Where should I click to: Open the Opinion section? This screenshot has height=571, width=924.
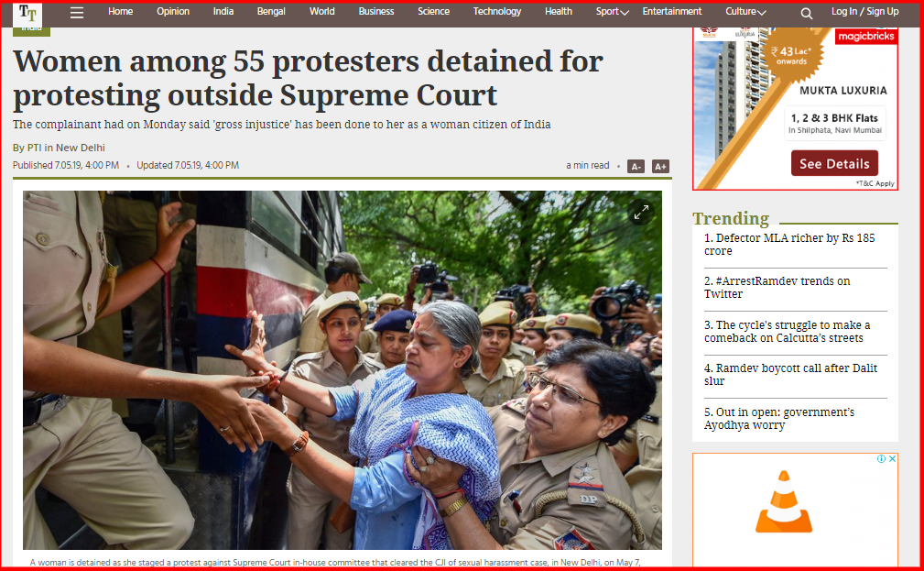click(x=173, y=11)
